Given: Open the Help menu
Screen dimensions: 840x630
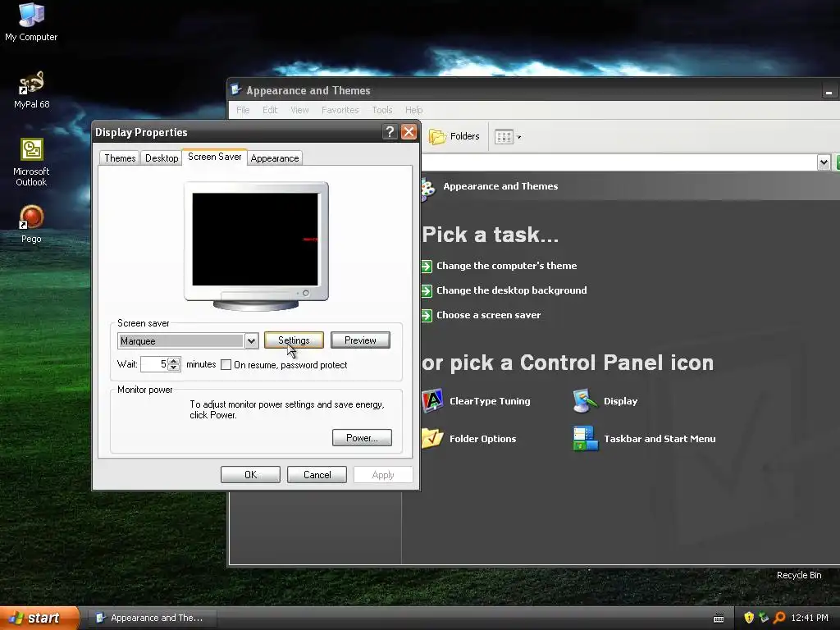Looking at the screenshot, I should point(413,110).
